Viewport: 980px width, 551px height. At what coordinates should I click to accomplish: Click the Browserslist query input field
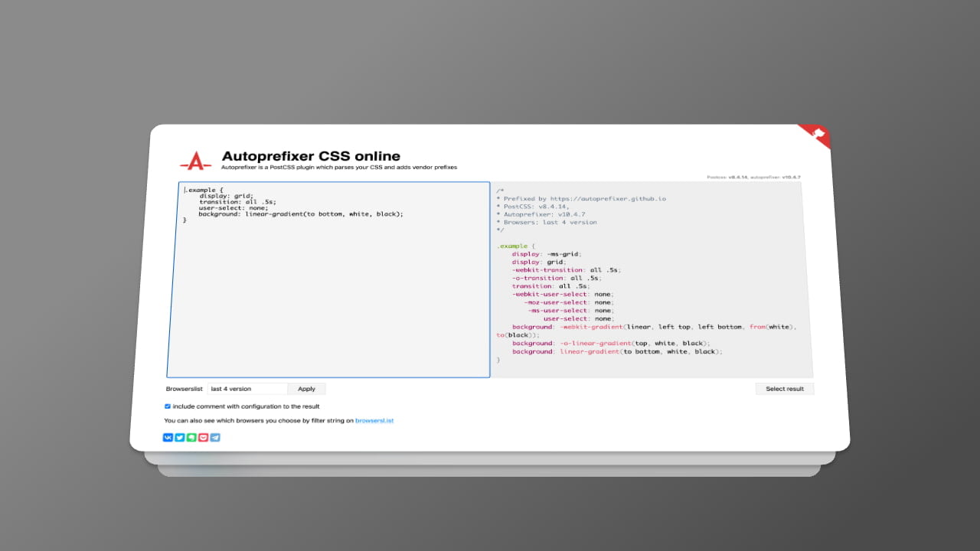pyautogui.click(x=247, y=389)
